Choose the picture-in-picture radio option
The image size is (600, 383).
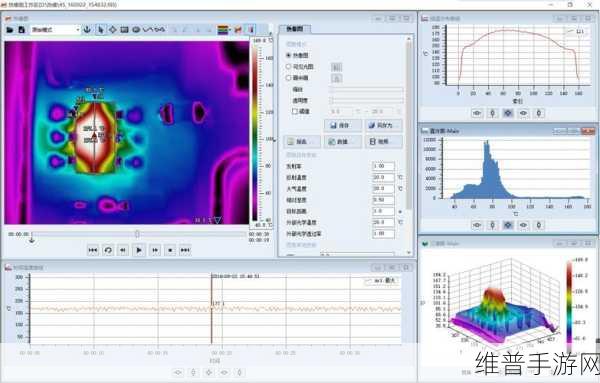[289, 78]
